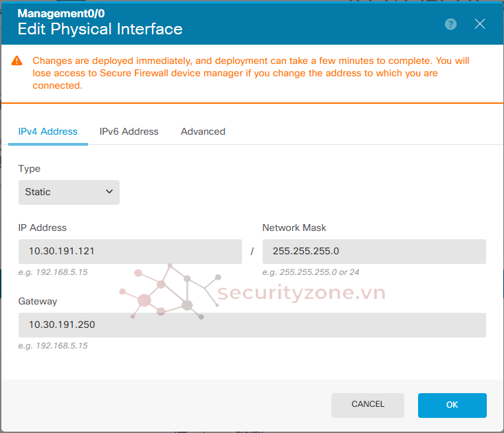
Task: Click the orange warning triangle icon
Action: (17, 61)
